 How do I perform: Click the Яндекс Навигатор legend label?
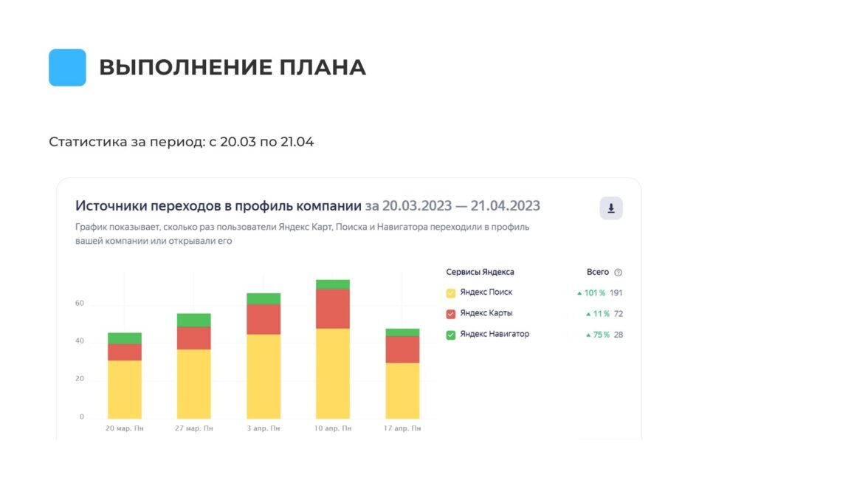(x=494, y=334)
